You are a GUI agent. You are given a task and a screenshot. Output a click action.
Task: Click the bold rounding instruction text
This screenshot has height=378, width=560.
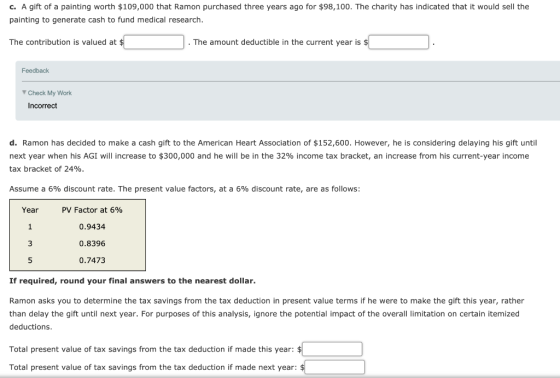tap(132, 281)
